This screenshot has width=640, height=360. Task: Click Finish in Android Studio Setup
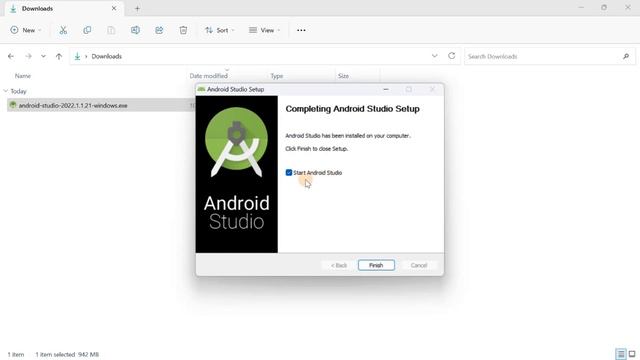[376, 265]
